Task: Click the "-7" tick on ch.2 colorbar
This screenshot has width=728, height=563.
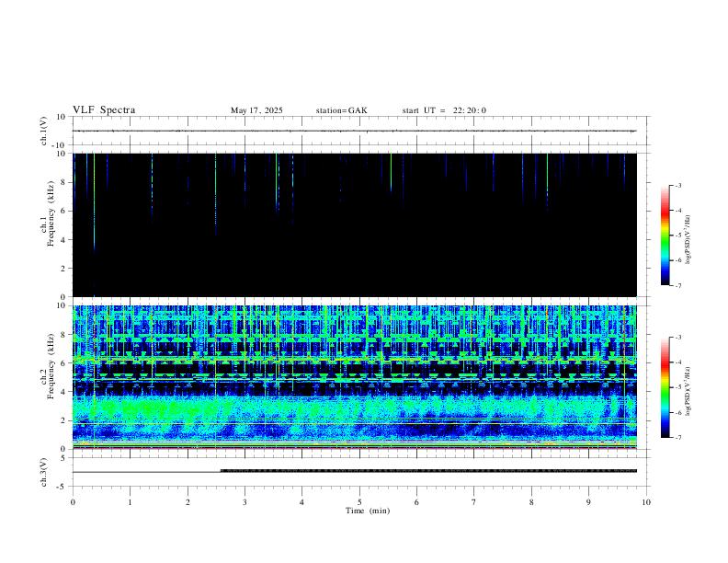Action: point(677,438)
